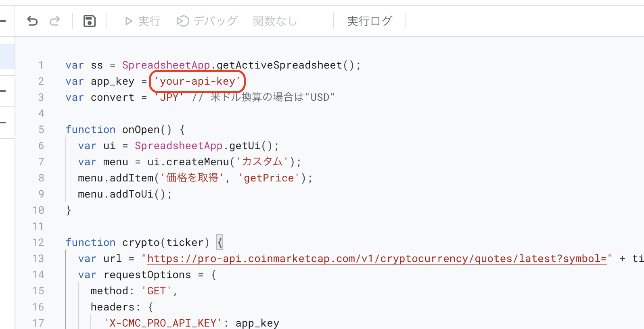Image resolution: width=644 pixels, height=329 pixels.
Task: Save project with floppy disk icon
Action: 90,21
